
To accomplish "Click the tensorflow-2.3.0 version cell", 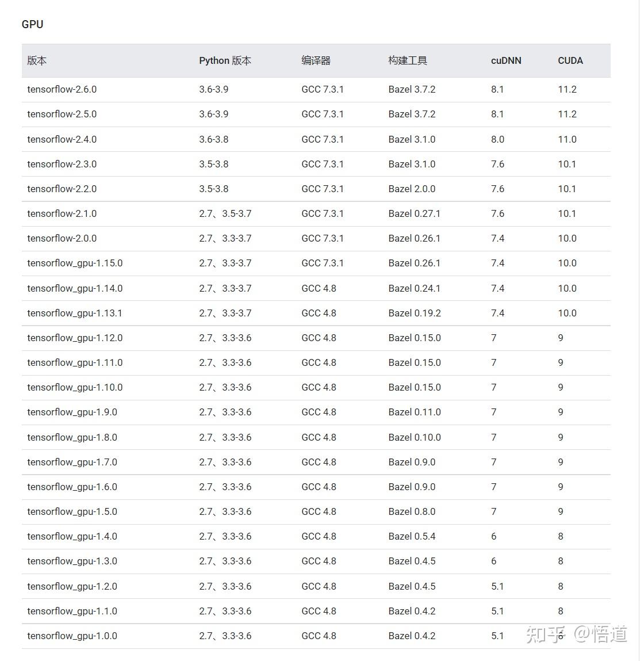I will (62, 164).
